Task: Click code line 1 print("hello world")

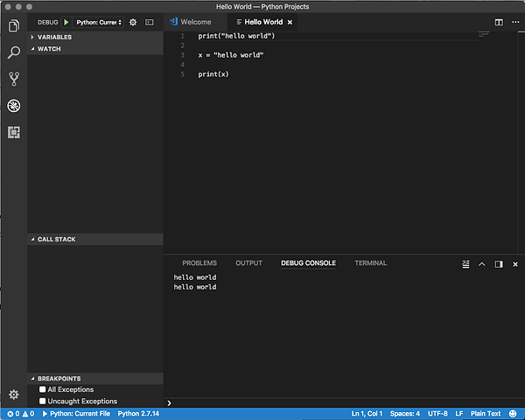Action: (x=236, y=36)
